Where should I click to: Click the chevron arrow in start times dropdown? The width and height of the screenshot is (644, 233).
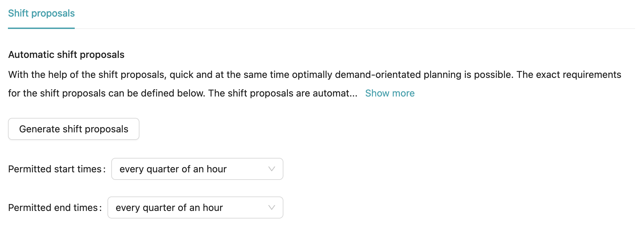pos(271,169)
